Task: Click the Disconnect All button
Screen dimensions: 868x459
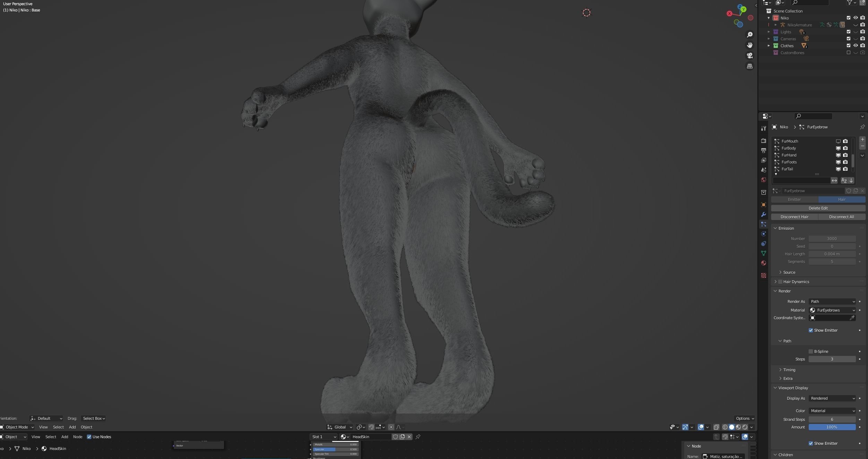Action: point(842,217)
